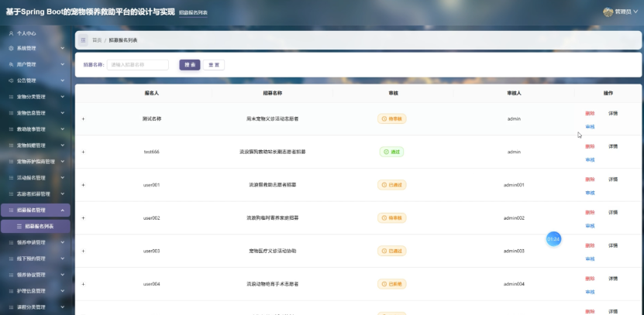Click 审核 for the 测试名称 row
644x315 pixels.
(590, 127)
